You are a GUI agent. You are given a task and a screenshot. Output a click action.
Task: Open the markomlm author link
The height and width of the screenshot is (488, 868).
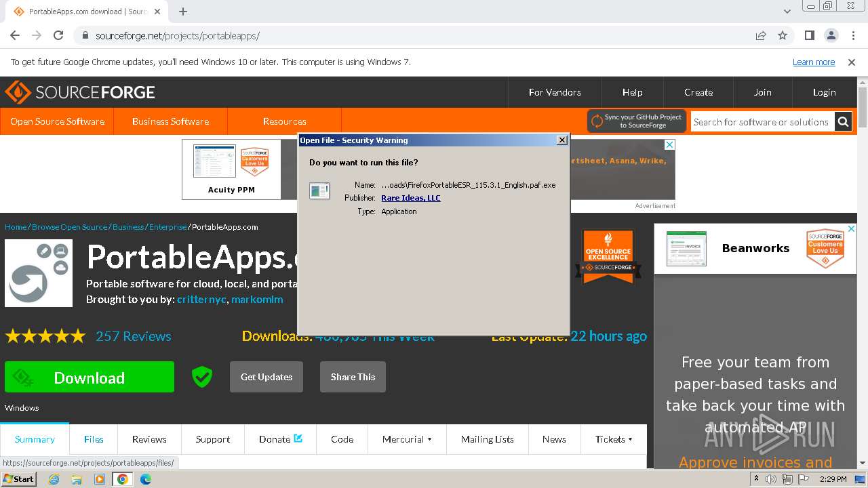click(x=257, y=299)
